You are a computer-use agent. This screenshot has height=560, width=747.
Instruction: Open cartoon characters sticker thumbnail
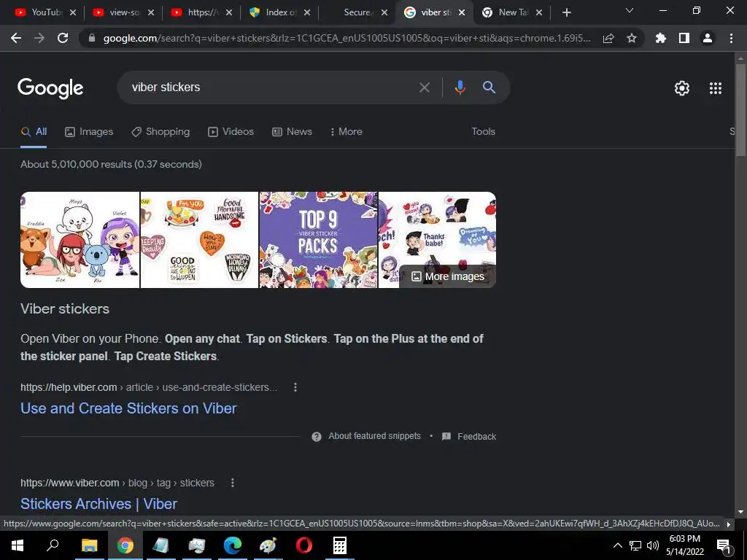[80, 239]
